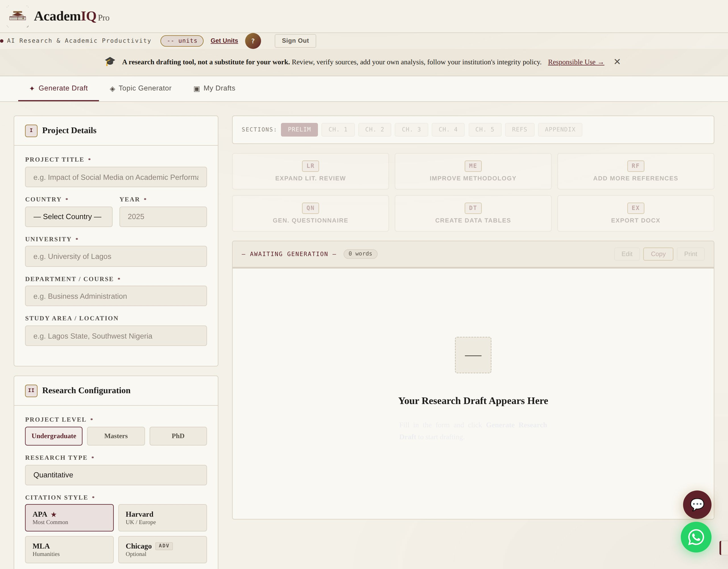Click the 0 words counter badge

tap(360, 254)
